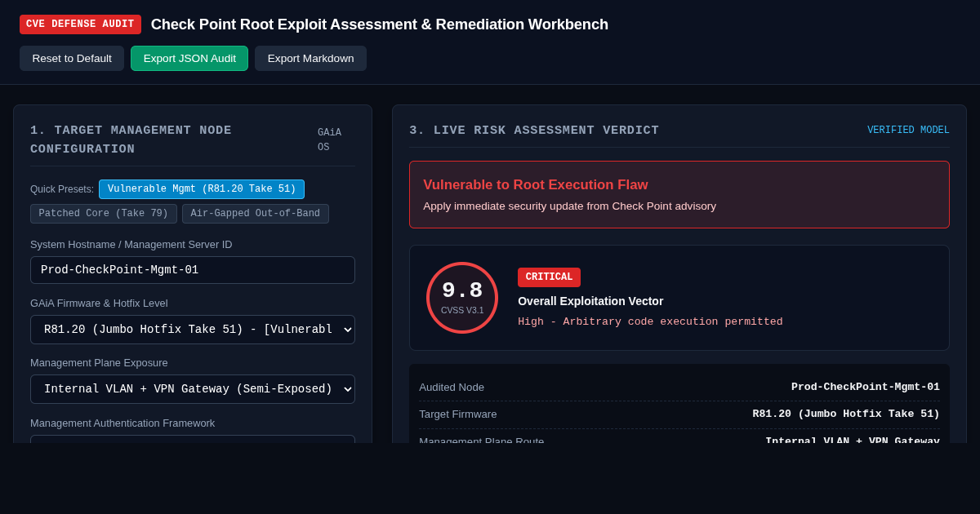
Task: Click the Quick Presets label
Action: coord(62,189)
